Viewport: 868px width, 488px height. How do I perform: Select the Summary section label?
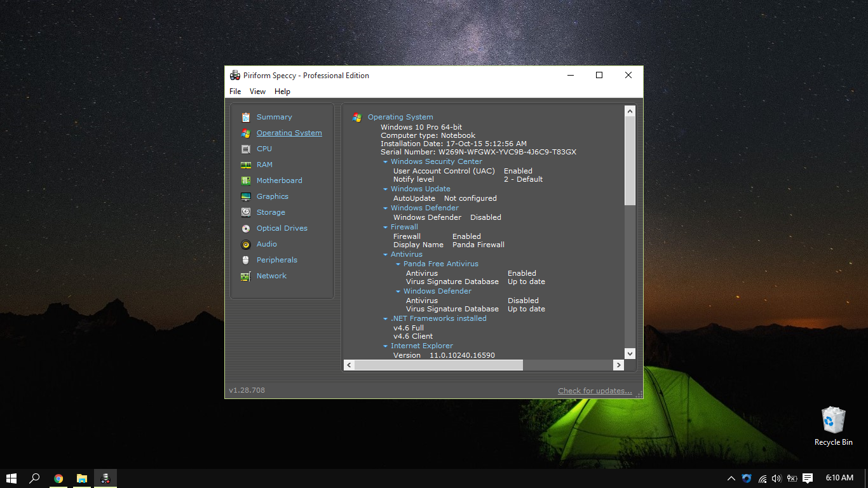click(275, 117)
